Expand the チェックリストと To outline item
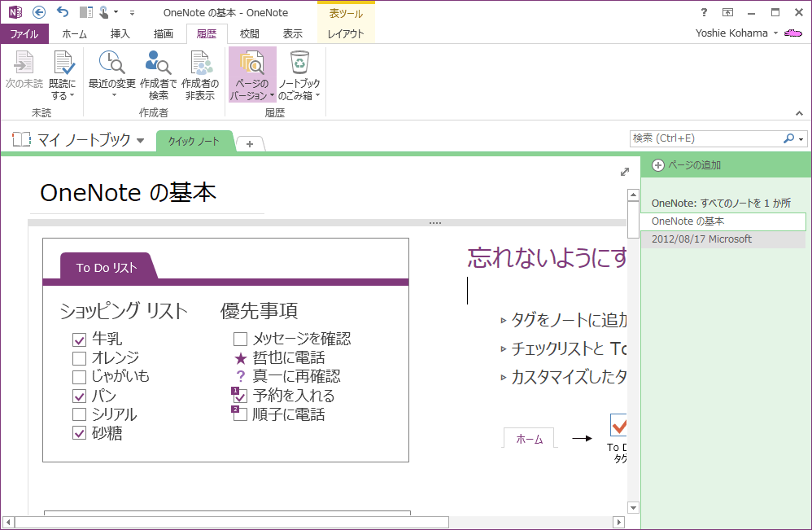Screen dimensions: 812x530 click(x=504, y=349)
